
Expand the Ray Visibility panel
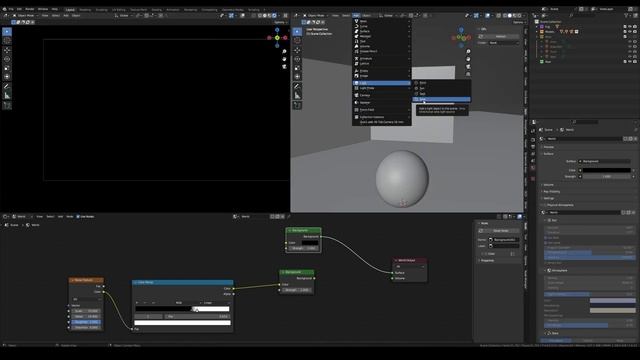[x=552, y=191]
